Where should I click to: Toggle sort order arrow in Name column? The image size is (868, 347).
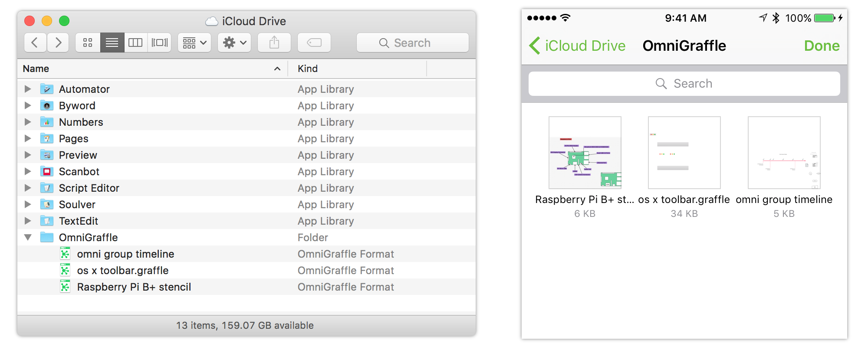pyautogui.click(x=277, y=69)
